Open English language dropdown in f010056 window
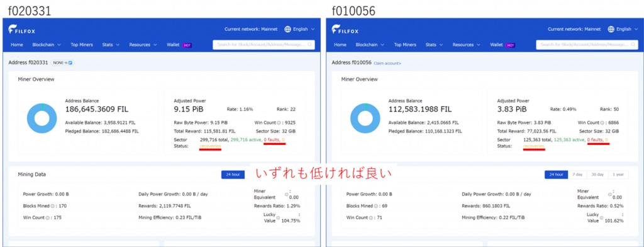The image size is (644, 247). tap(627, 29)
